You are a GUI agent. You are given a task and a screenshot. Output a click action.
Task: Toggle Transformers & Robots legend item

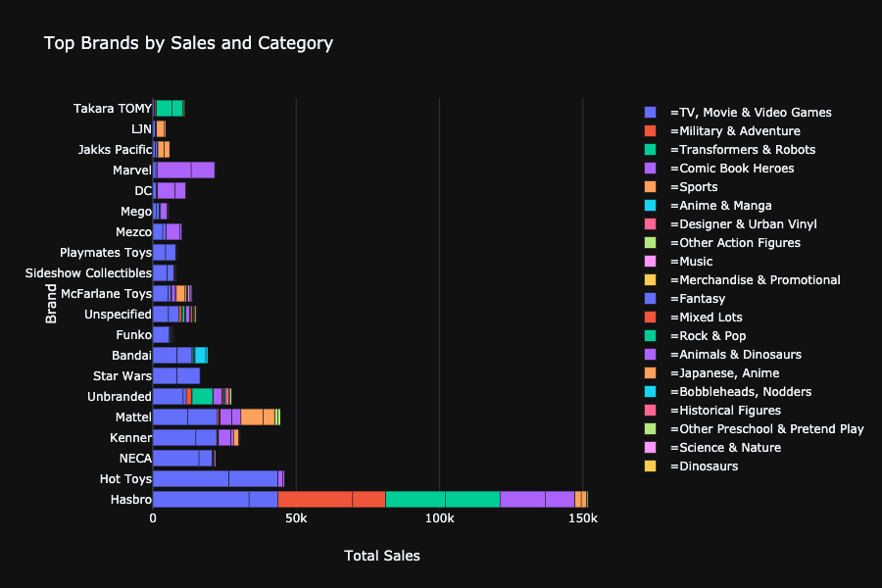pyautogui.click(x=742, y=150)
